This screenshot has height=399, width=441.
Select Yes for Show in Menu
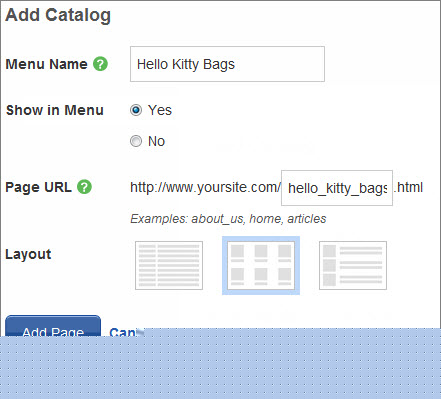point(136,110)
